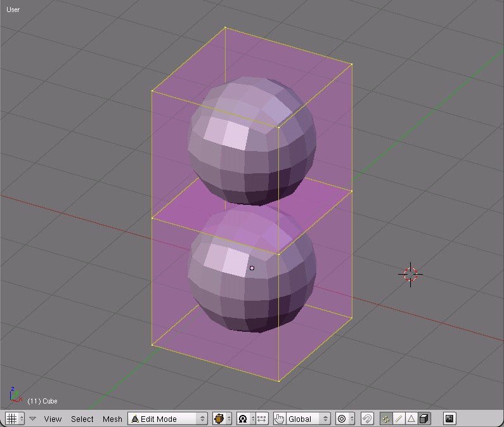This screenshot has width=504, height=427.
Task: Enable face select mode
Action: [411, 419]
